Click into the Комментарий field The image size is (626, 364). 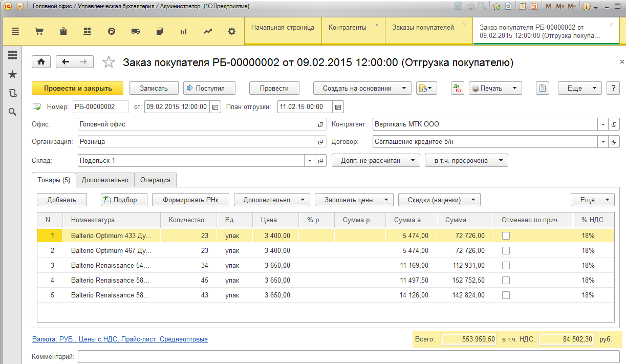349,356
